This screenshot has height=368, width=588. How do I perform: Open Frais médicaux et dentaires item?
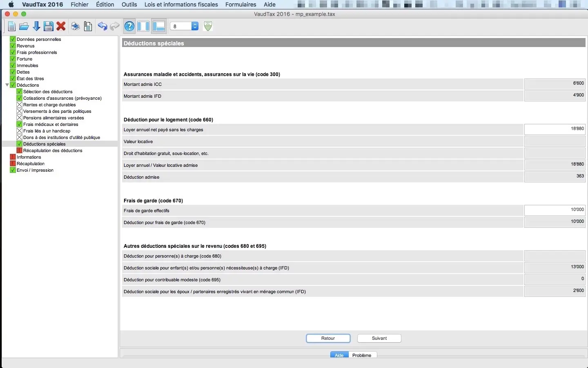tap(51, 124)
